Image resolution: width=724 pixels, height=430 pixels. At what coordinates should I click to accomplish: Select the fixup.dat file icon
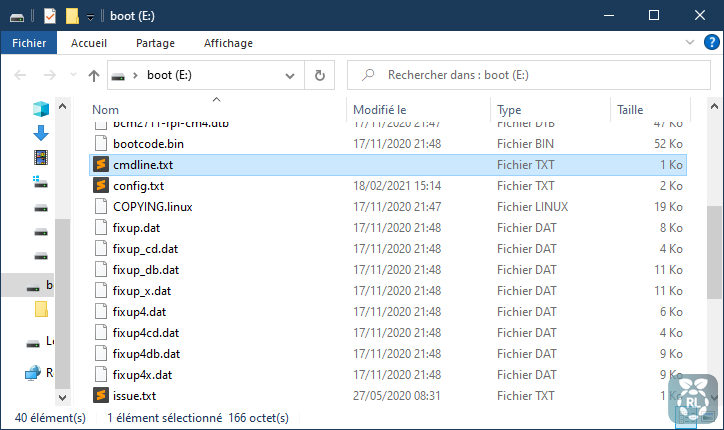tap(101, 228)
